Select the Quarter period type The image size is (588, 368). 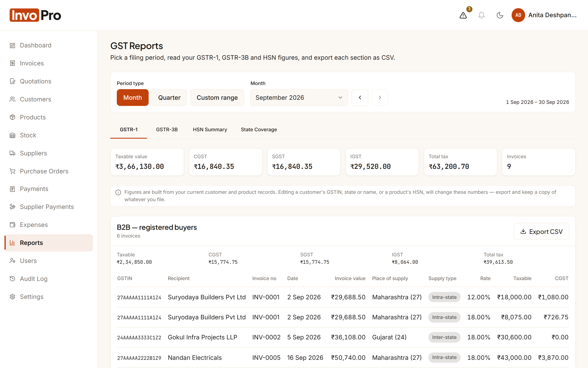(169, 98)
